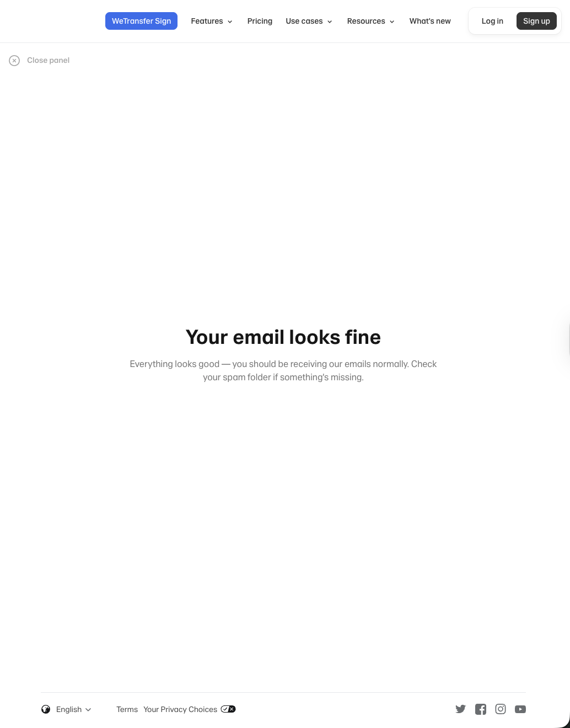
Task: Open Your Privacy Choices link
Action: [180, 709]
